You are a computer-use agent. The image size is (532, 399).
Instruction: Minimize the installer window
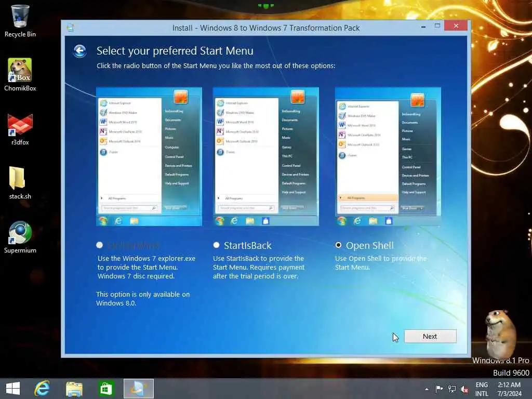[423, 26]
